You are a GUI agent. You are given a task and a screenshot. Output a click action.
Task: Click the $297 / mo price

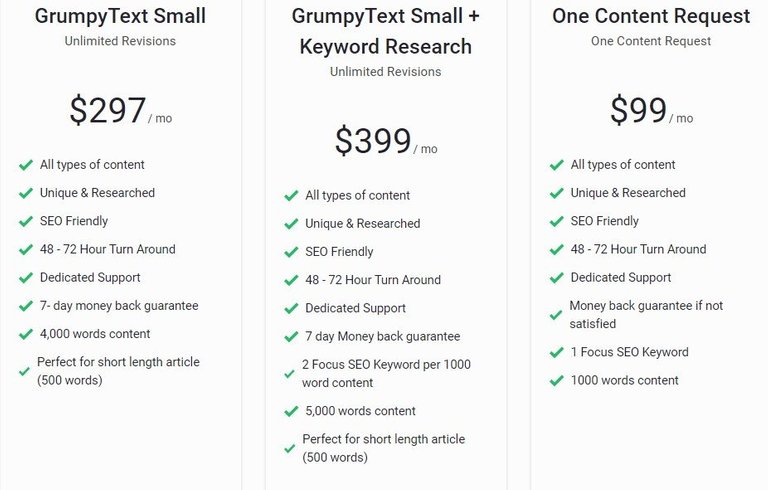click(x=120, y=110)
